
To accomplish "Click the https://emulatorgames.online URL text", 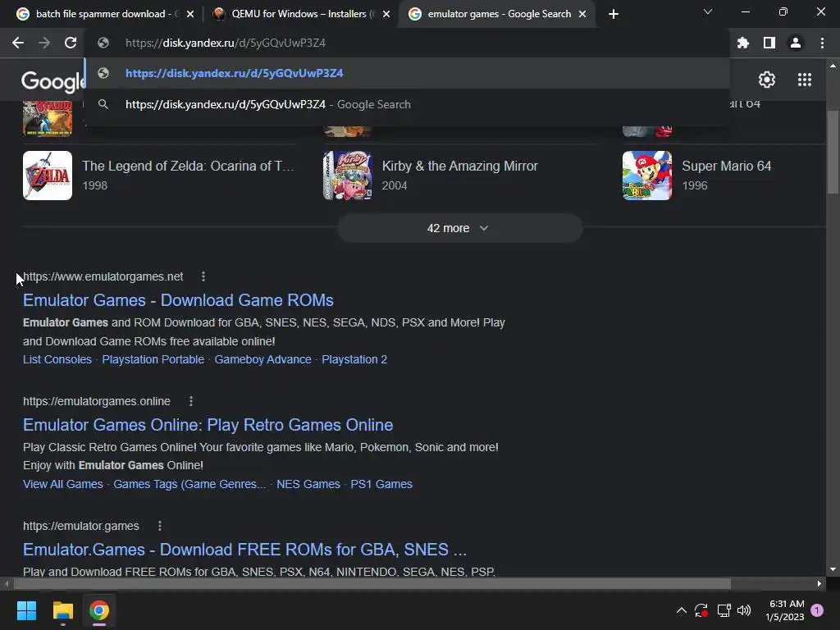I will [x=97, y=401].
